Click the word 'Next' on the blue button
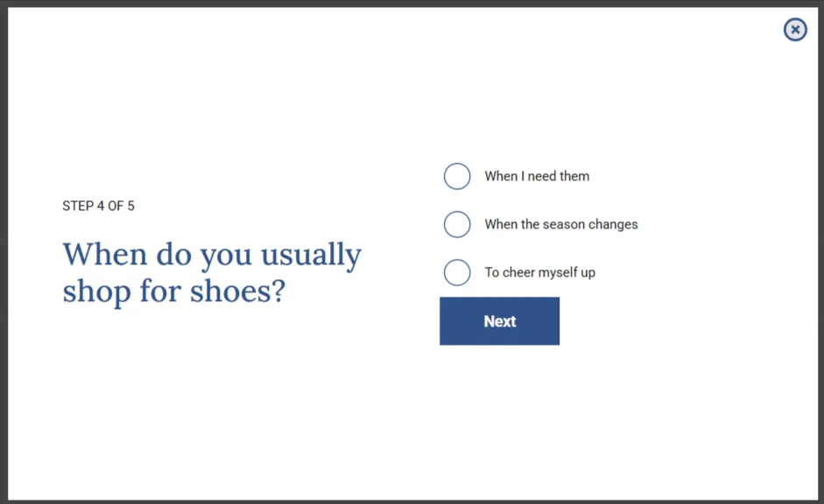 pyautogui.click(x=500, y=321)
